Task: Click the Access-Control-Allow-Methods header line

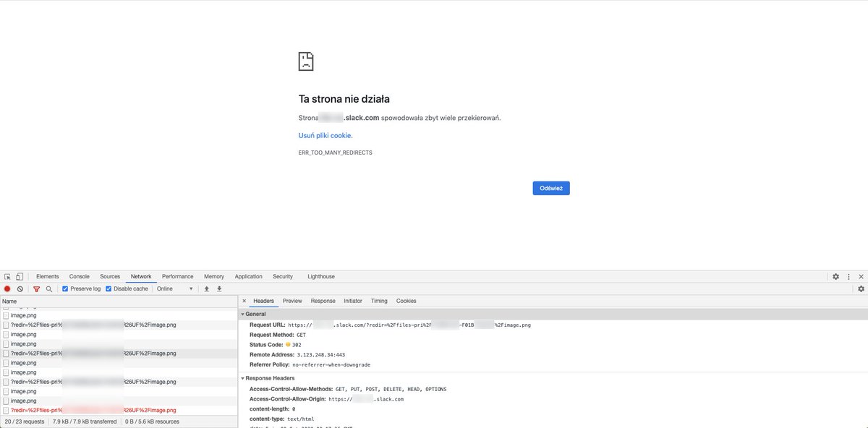Action: click(348, 389)
